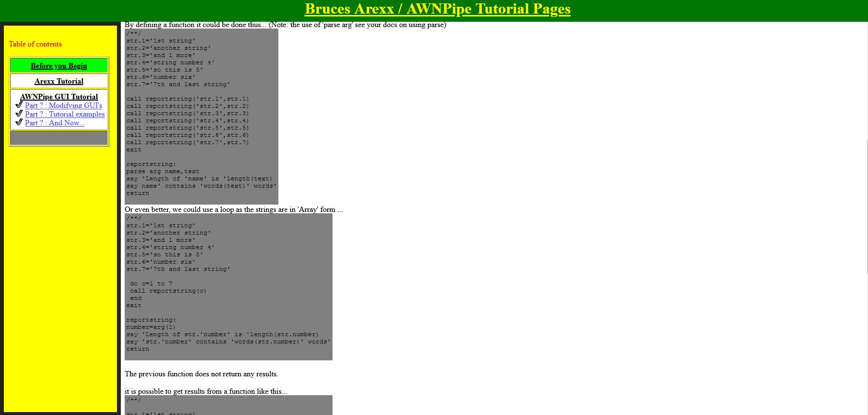
Task: Click checkmark icon beside Modifying GUI's
Action: [19, 104]
